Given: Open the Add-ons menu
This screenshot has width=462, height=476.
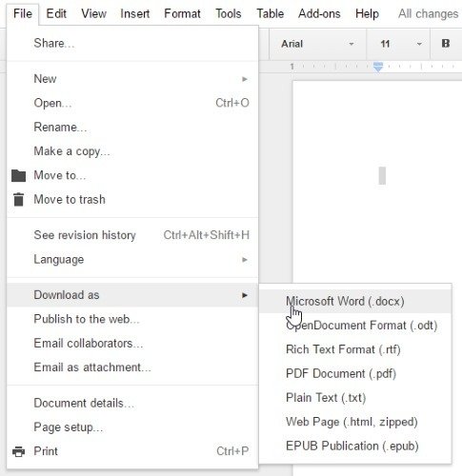Looking at the screenshot, I should (x=319, y=13).
